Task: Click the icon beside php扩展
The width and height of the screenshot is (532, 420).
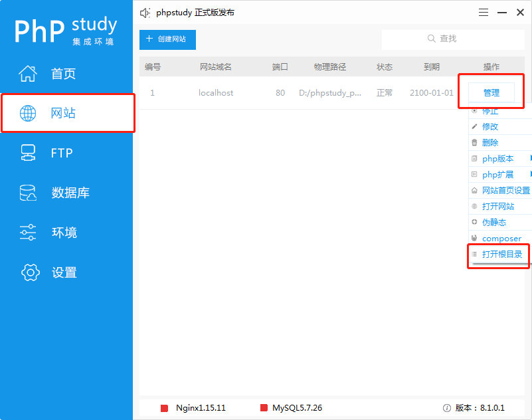Action: (474, 175)
